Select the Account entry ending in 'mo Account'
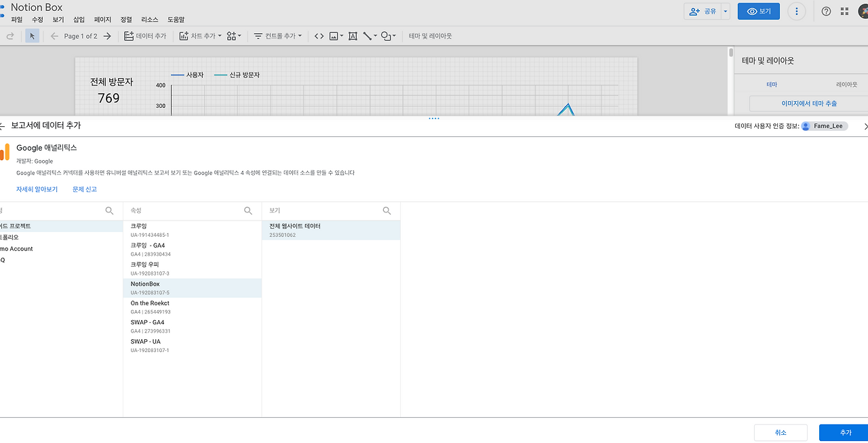868x443 pixels. coord(61,249)
